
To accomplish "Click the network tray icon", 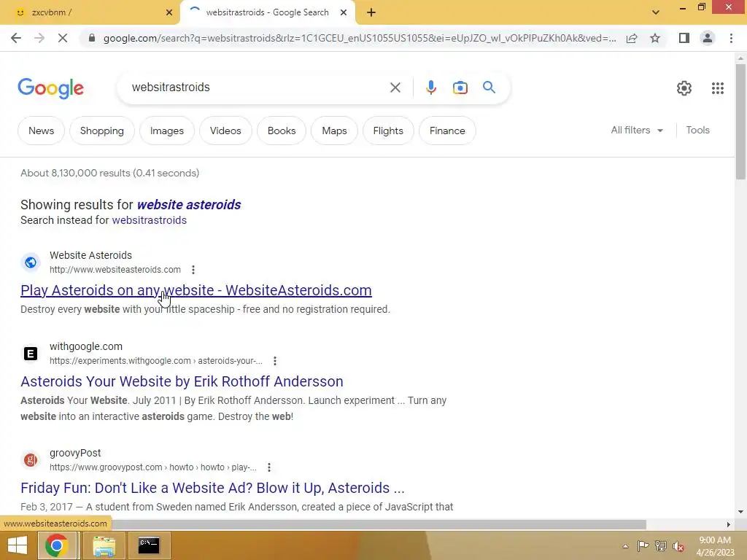I will pos(661,546).
